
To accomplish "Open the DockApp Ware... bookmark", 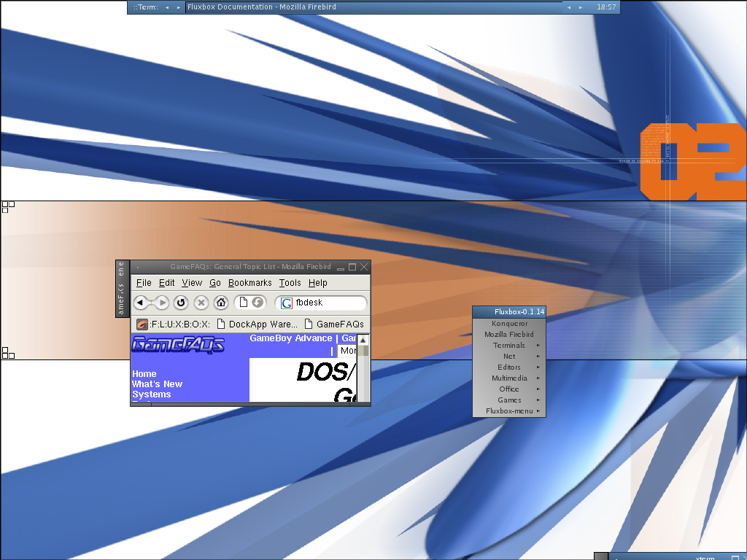I will (x=258, y=324).
